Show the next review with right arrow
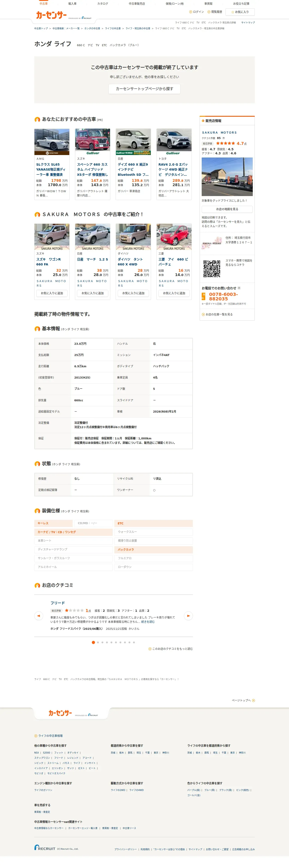 point(188,616)
